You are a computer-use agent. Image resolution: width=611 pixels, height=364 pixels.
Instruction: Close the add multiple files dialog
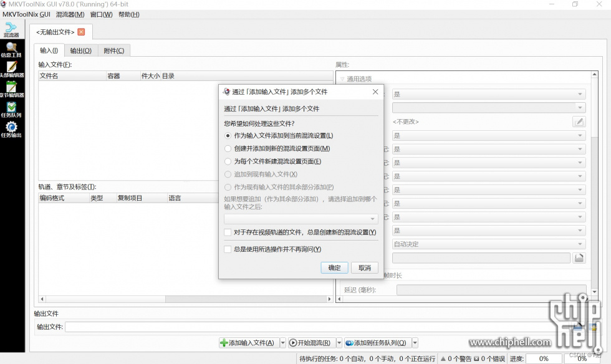coord(375,92)
